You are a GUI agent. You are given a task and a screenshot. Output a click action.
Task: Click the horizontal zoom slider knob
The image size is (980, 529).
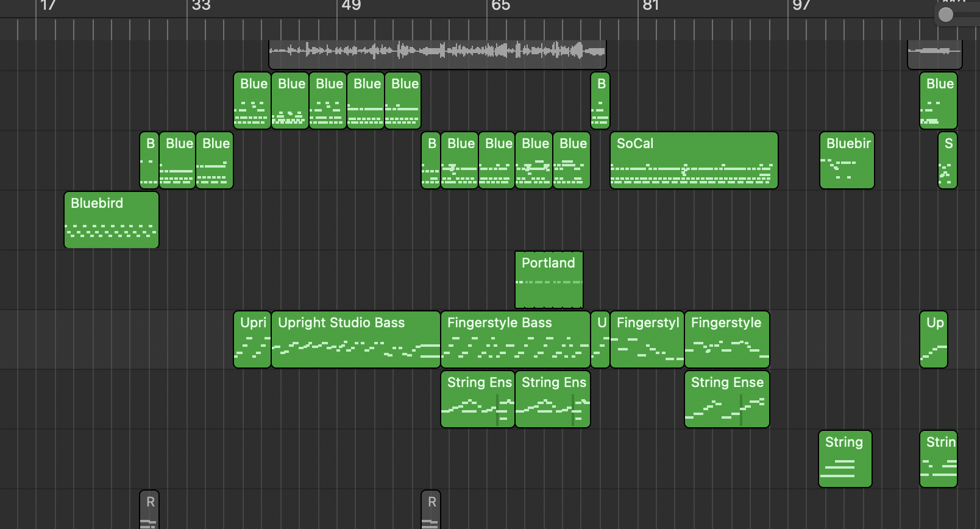pyautogui.click(x=945, y=15)
